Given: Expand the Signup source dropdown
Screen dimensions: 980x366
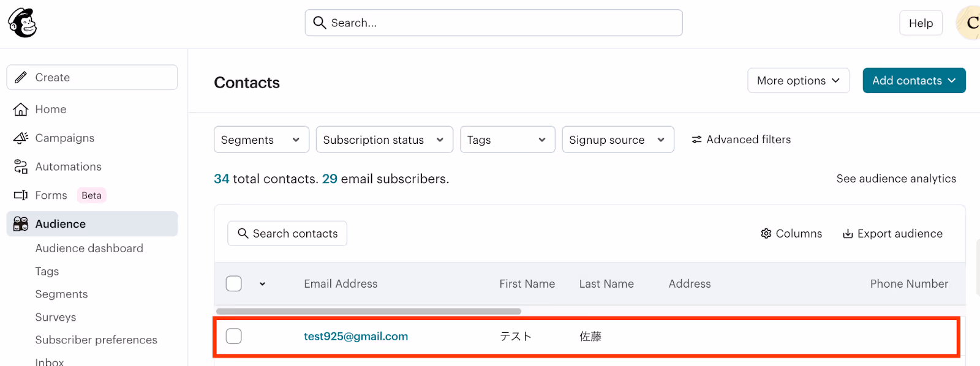Looking at the screenshot, I should (x=618, y=140).
